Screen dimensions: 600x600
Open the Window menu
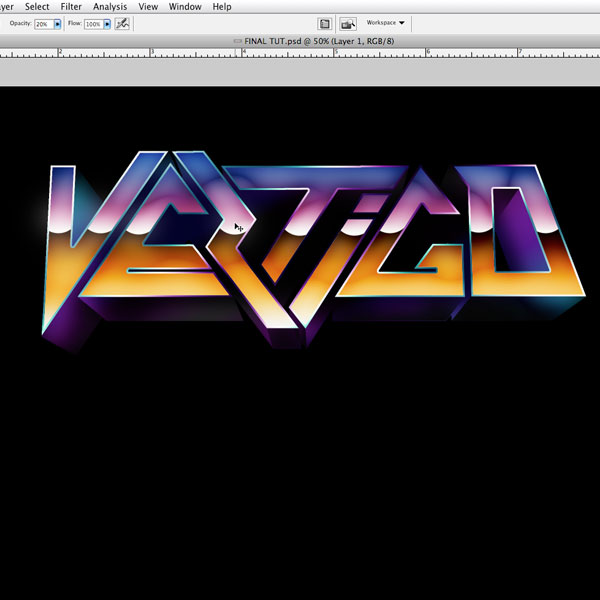185,7
